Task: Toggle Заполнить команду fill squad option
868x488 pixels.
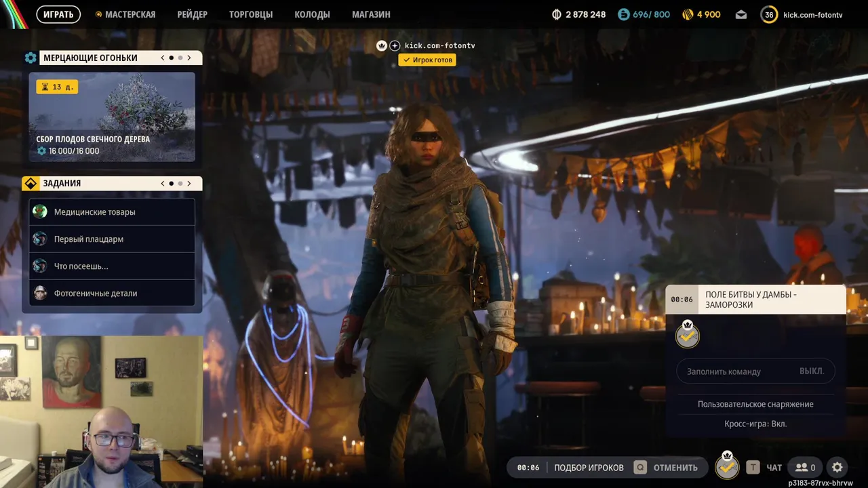Action: 755,371
